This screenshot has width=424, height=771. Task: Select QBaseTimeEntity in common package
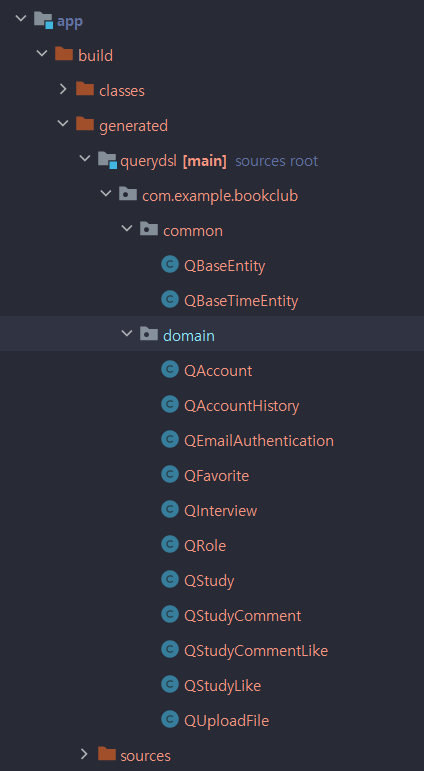(x=241, y=300)
